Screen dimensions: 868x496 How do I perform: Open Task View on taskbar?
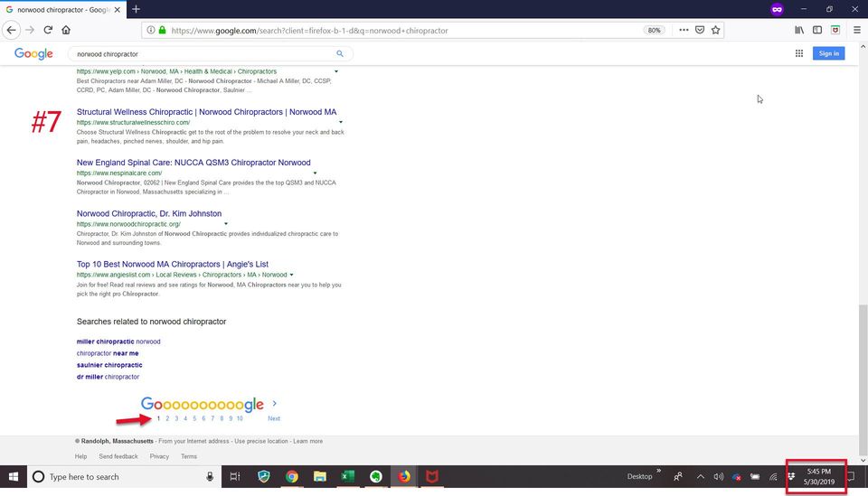click(x=235, y=477)
